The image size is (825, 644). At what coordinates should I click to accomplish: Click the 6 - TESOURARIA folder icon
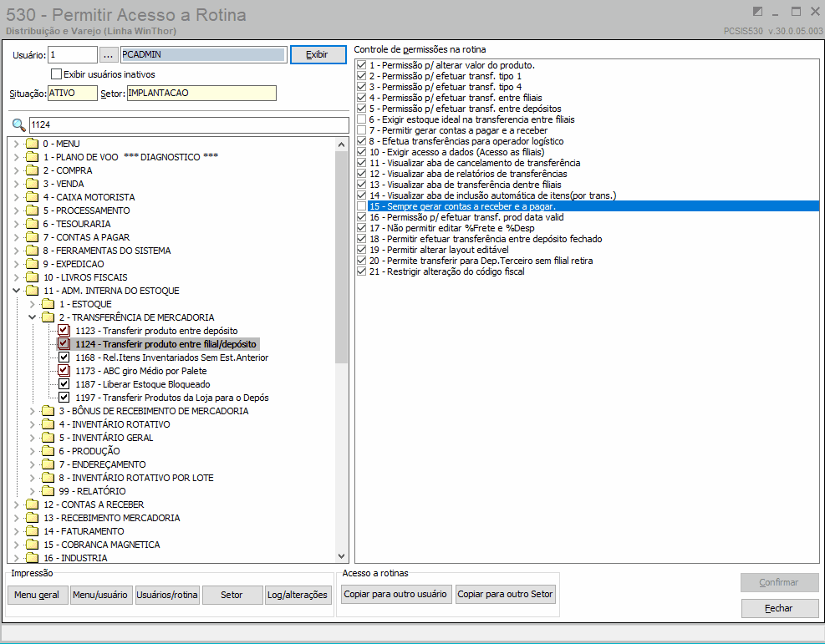click(32, 223)
